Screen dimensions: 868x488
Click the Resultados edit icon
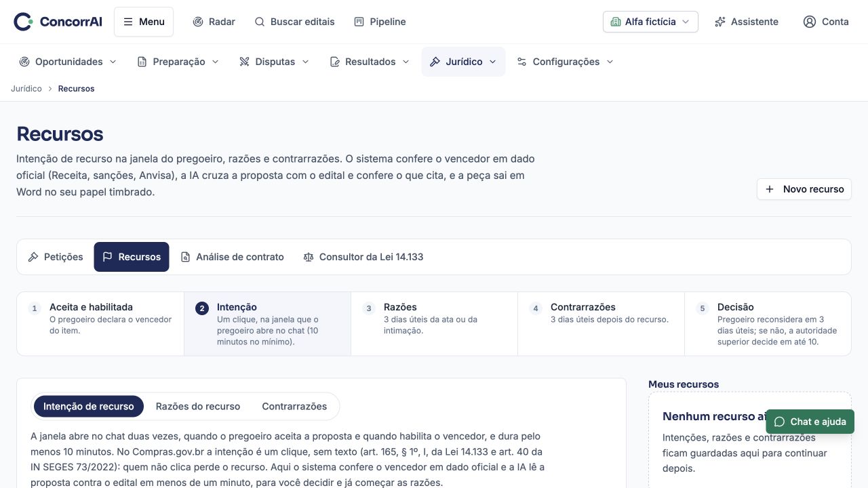click(335, 62)
